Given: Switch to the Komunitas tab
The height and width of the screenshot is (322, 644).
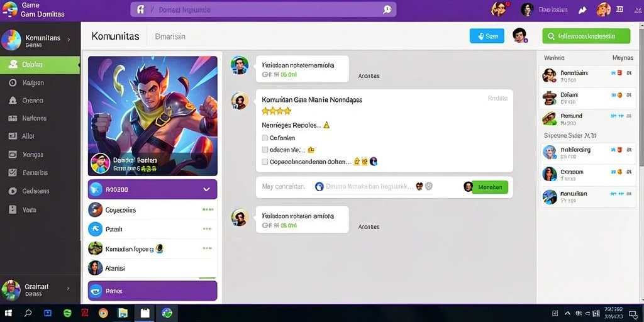Looking at the screenshot, I should click(x=116, y=36).
